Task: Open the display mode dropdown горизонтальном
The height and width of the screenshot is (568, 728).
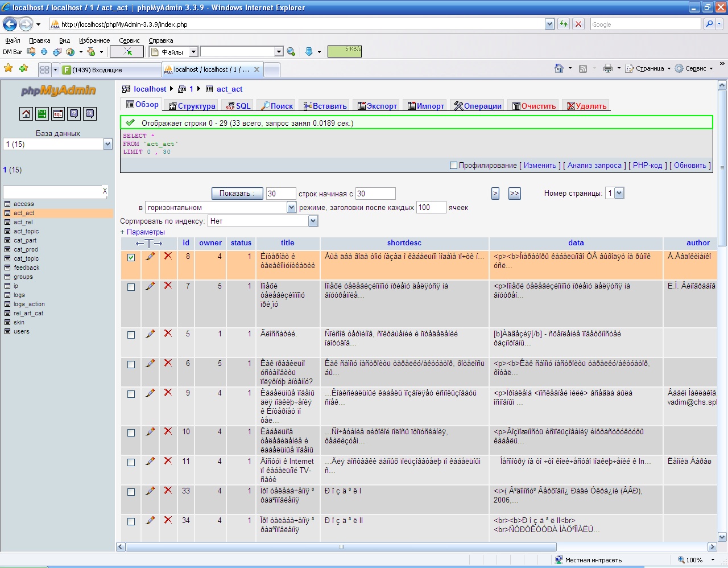Action: (221, 208)
